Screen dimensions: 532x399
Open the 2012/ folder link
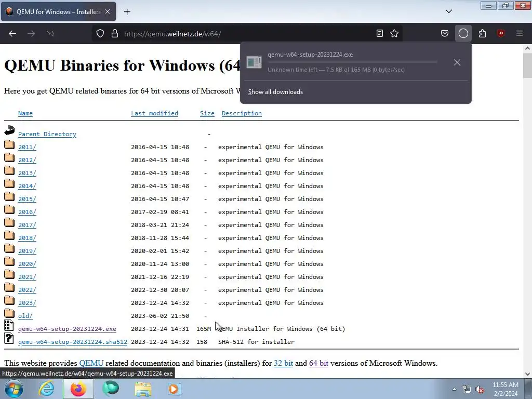27,160
